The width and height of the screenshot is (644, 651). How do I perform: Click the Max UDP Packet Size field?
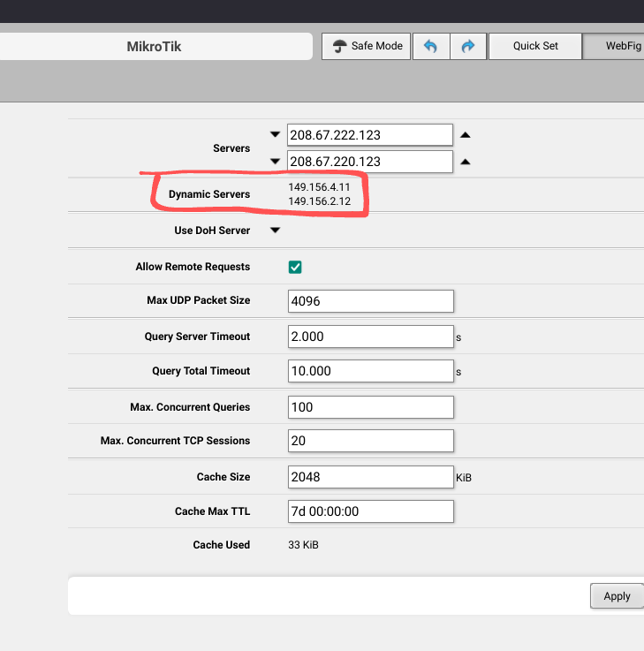tap(371, 301)
